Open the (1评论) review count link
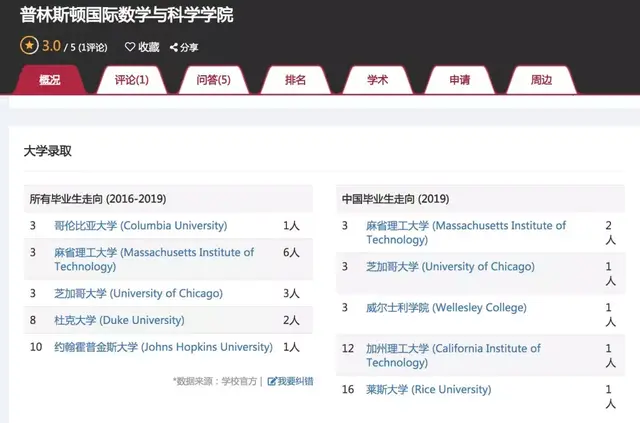Viewport: 640px width, 423px height. [x=93, y=48]
